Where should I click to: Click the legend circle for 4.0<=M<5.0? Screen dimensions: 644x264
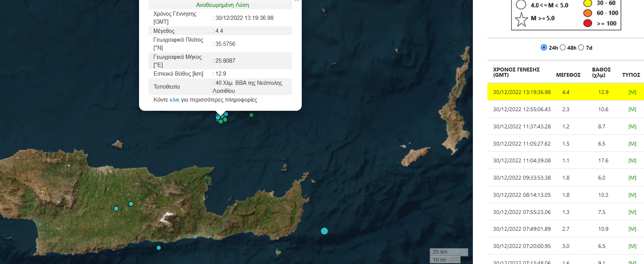521,5
